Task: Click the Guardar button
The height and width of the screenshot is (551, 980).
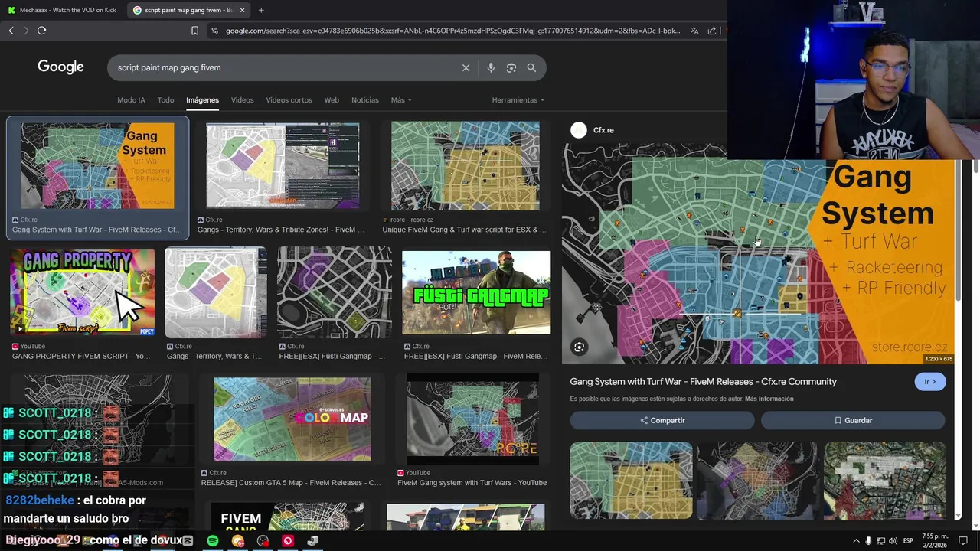Action: [853, 420]
